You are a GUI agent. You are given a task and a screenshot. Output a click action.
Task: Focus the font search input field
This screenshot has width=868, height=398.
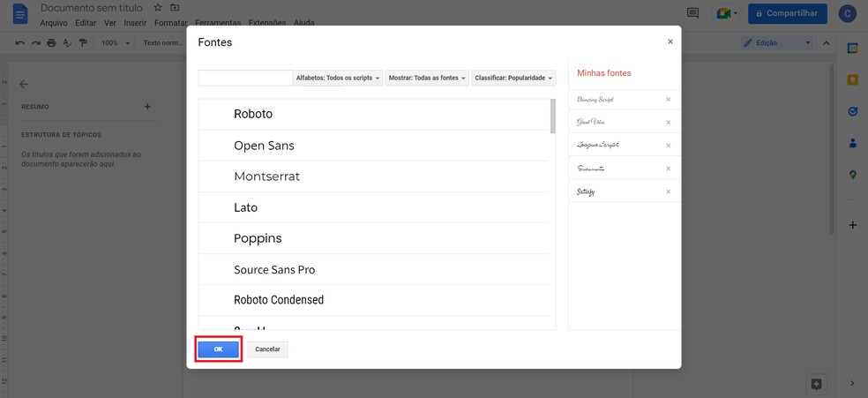(245, 78)
